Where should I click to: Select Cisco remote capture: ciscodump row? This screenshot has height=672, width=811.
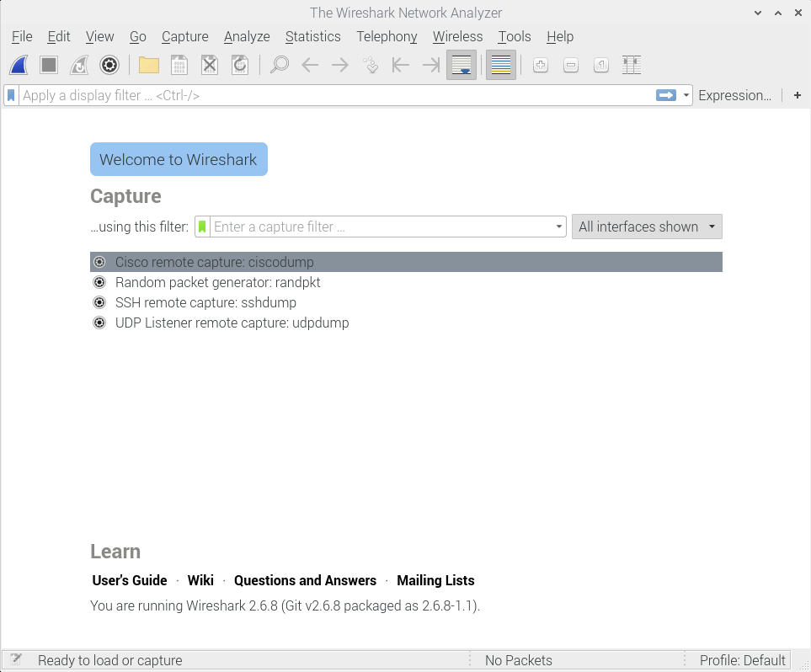(406, 262)
